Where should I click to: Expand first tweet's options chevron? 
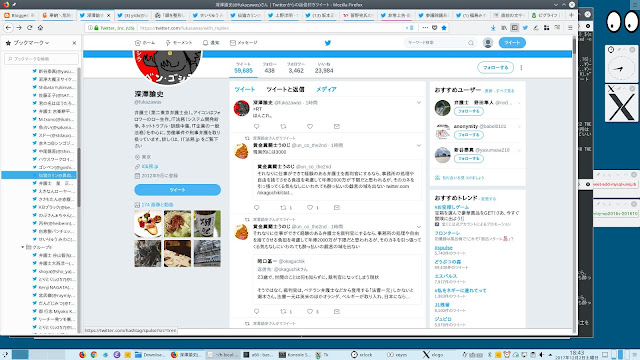coord(419,103)
